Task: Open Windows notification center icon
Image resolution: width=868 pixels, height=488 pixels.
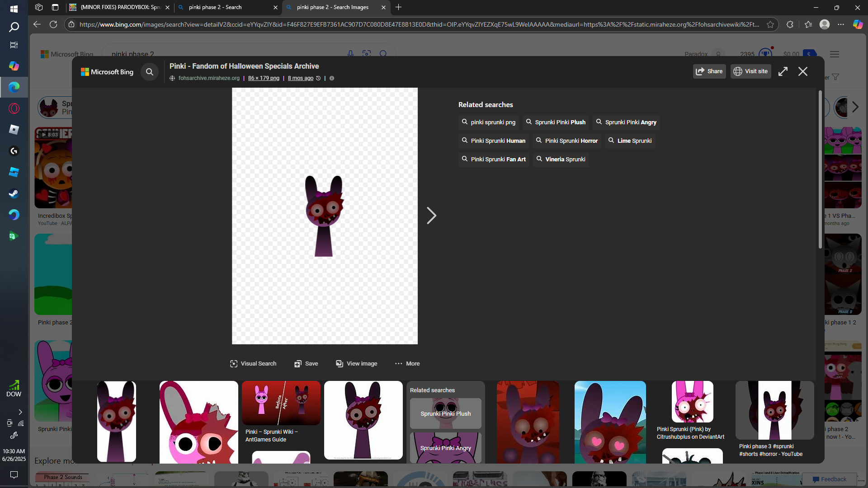Action: [14, 475]
